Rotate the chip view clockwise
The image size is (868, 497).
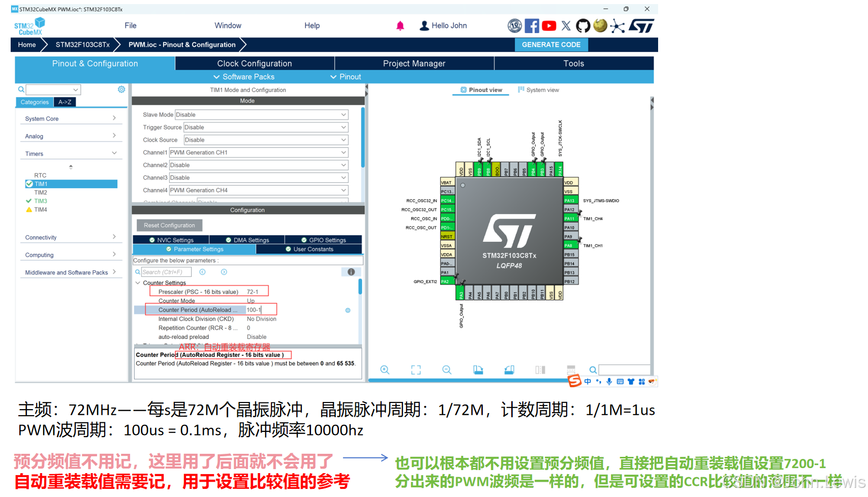478,370
